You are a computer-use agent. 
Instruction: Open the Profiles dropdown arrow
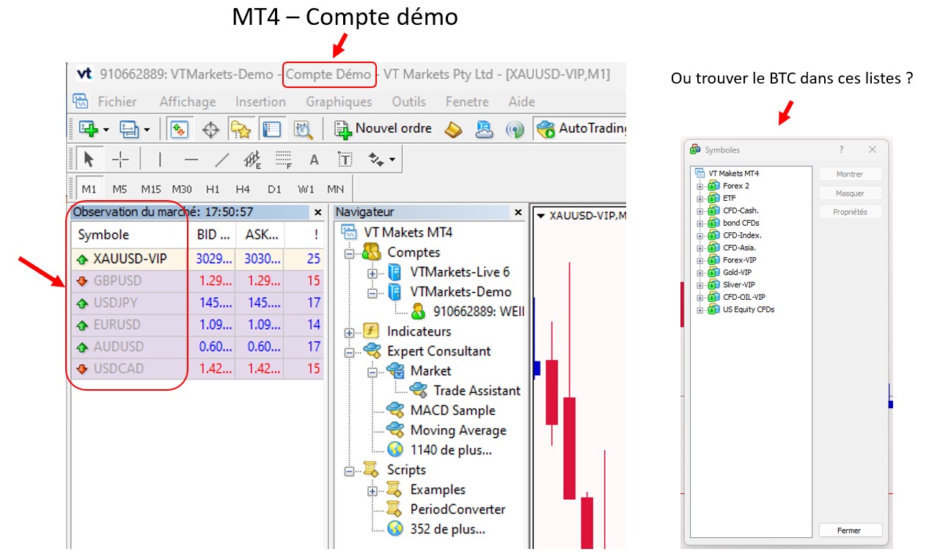click(147, 130)
